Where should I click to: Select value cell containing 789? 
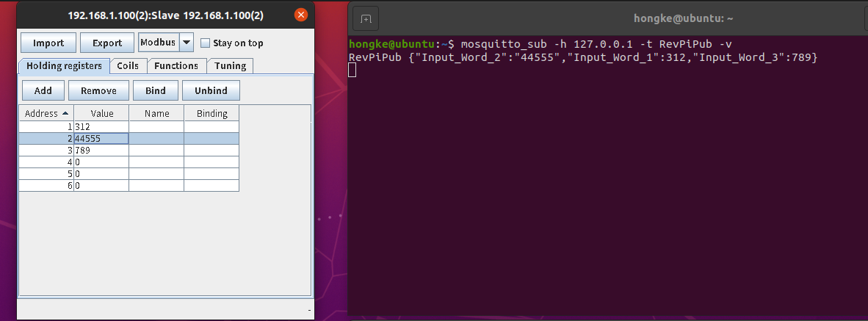[x=101, y=151]
